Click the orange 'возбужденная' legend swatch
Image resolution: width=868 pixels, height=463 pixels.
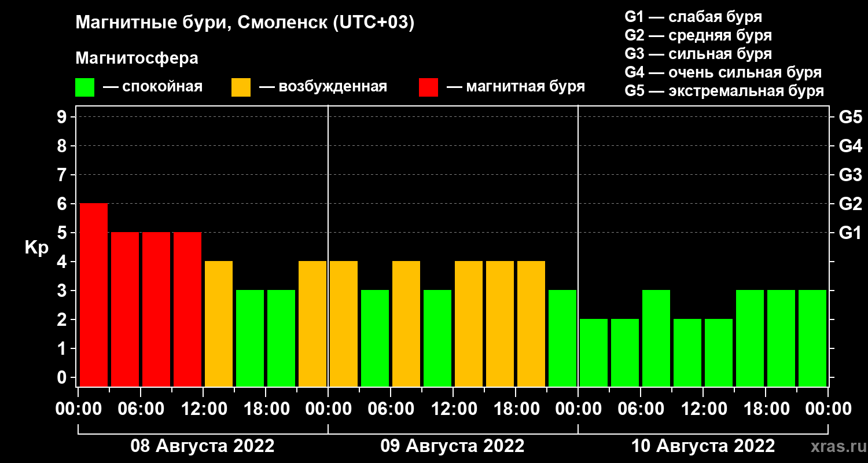(241, 87)
